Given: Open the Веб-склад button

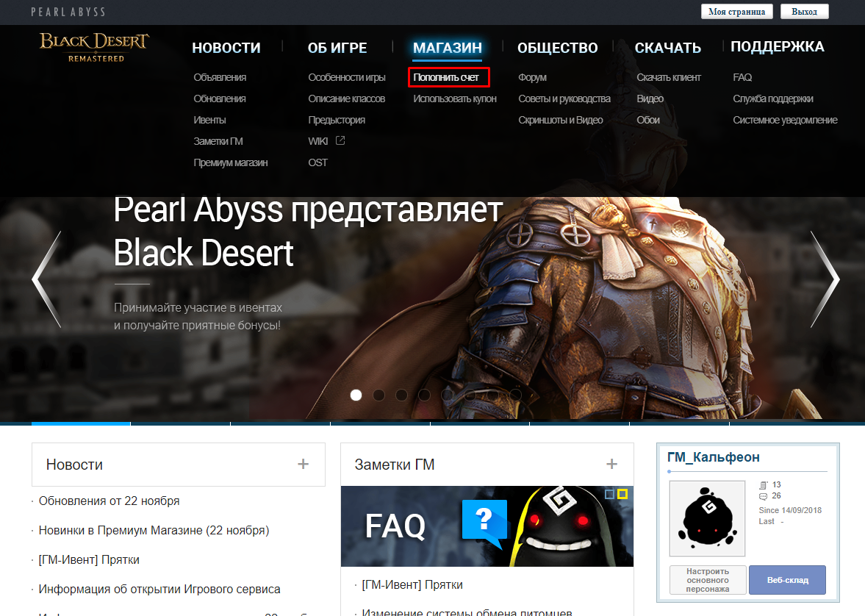Looking at the screenshot, I should coord(787,580).
